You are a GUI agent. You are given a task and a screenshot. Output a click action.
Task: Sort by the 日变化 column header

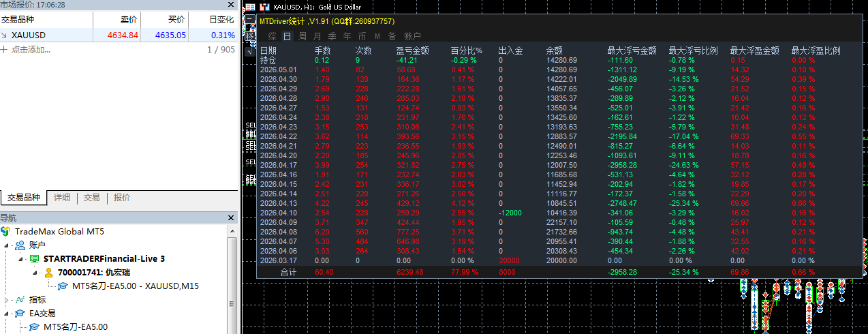click(x=221, y=20)
